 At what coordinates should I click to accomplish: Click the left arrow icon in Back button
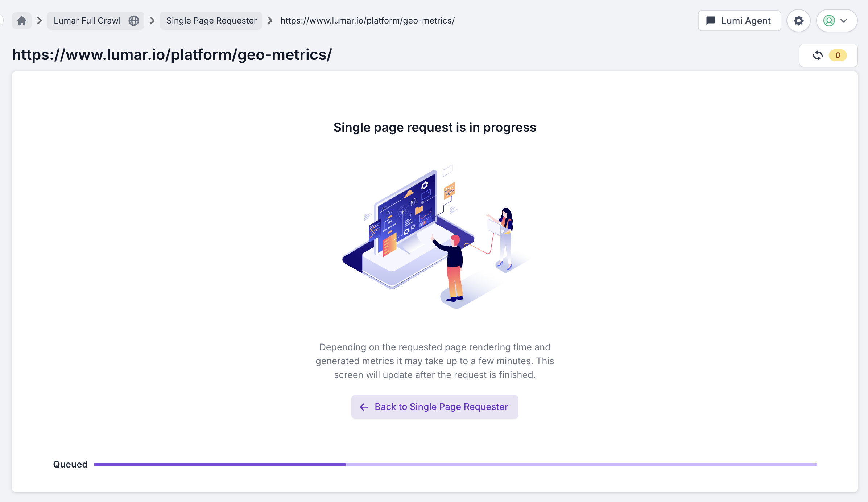364,407
